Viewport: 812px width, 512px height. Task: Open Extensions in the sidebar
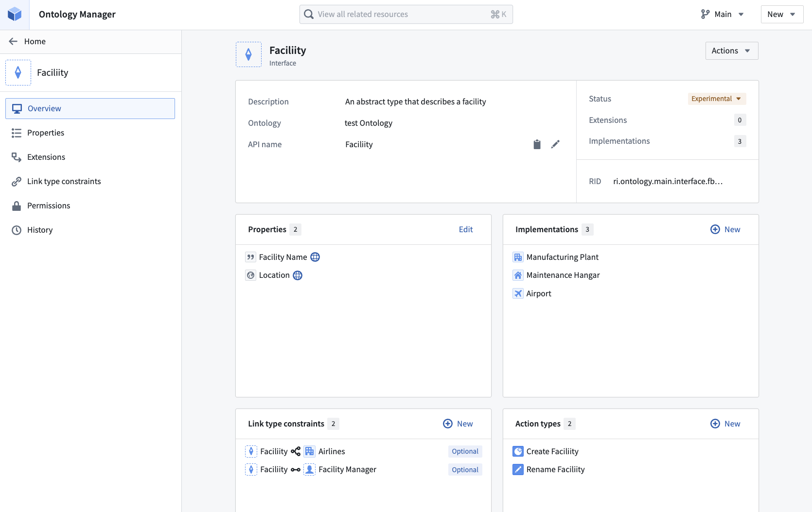pos(90,157)
